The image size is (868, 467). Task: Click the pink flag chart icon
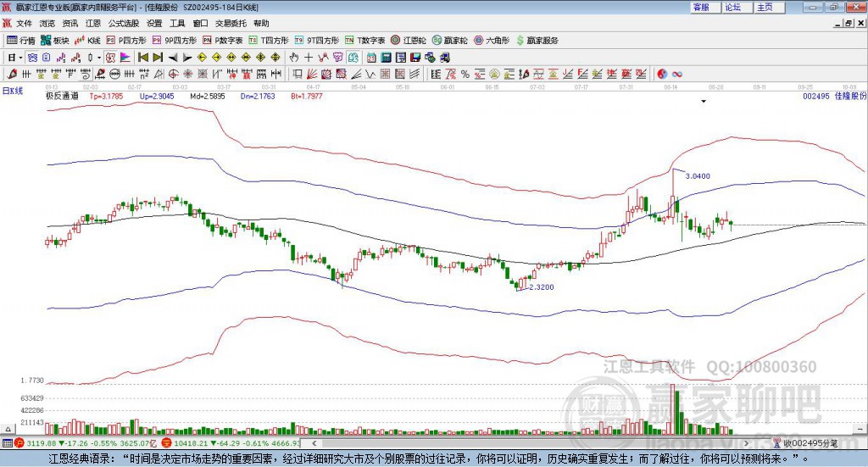[125, 58]
